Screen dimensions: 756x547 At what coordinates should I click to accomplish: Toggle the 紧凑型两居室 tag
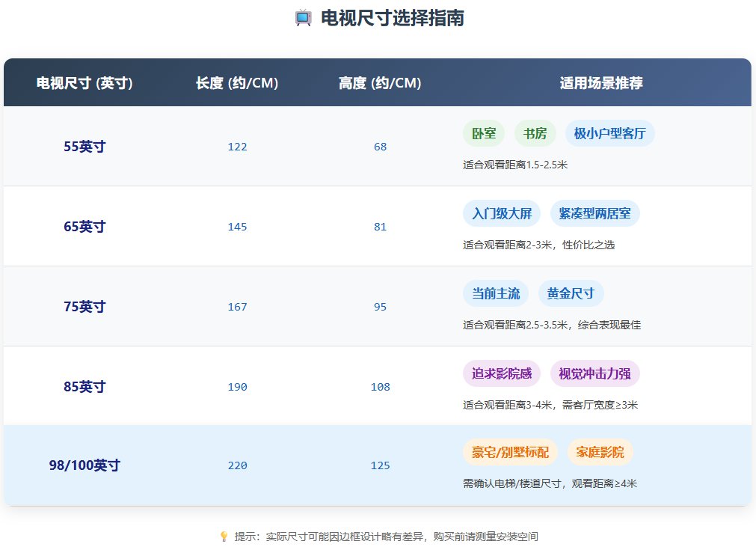(x=595, y=213)
